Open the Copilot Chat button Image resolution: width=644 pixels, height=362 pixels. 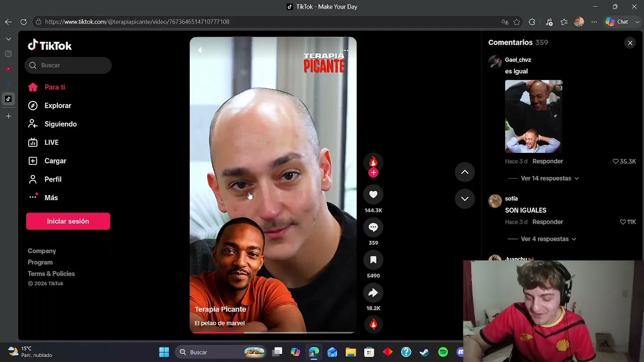tap(617, 22)
